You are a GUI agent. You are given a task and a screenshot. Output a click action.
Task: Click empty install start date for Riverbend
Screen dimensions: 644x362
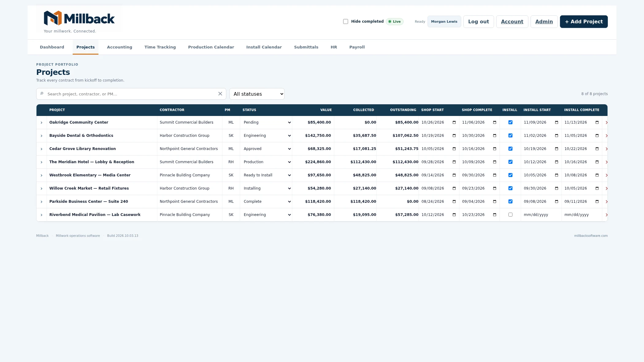pyautogui.click(x=541, y=215)
